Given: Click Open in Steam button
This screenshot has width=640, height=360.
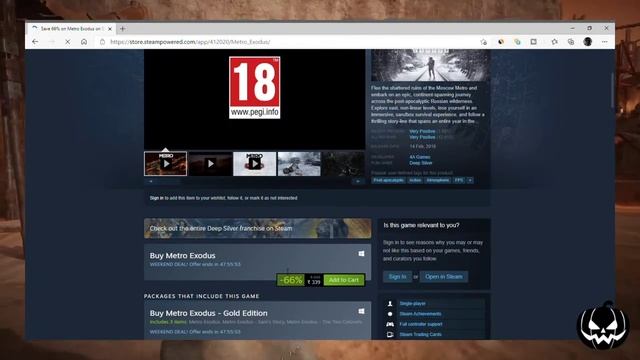Looking at the screenshot, I should pos(444,277).
